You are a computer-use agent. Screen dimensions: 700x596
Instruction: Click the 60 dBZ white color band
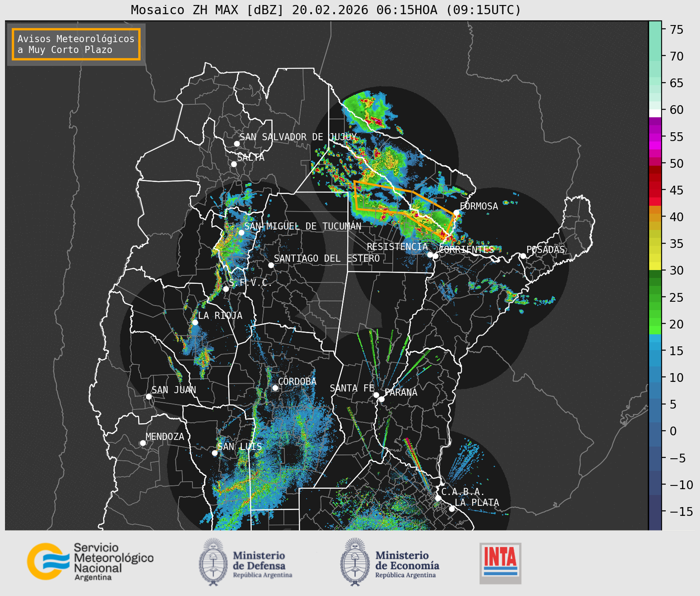click(655, 113)
